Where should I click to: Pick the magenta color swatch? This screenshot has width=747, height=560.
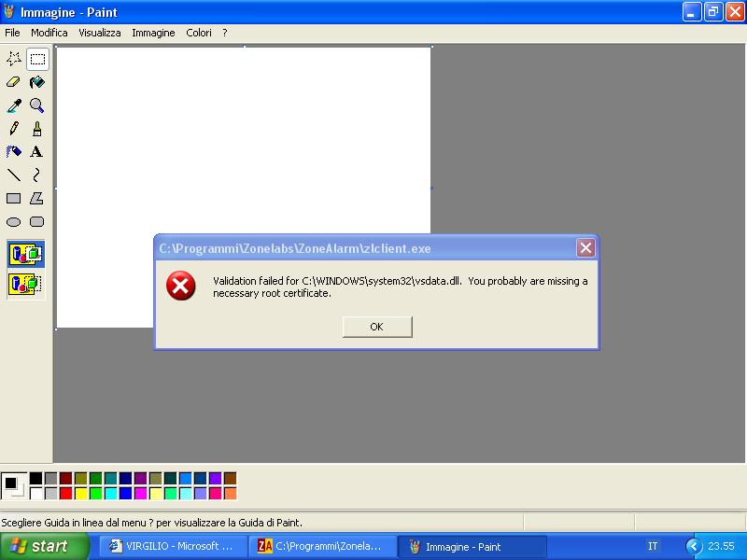pyautogui.click(x=141, y=493)
